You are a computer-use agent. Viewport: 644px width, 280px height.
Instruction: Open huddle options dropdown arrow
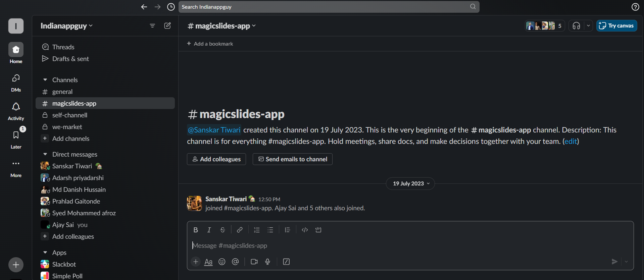coord(588,26)
